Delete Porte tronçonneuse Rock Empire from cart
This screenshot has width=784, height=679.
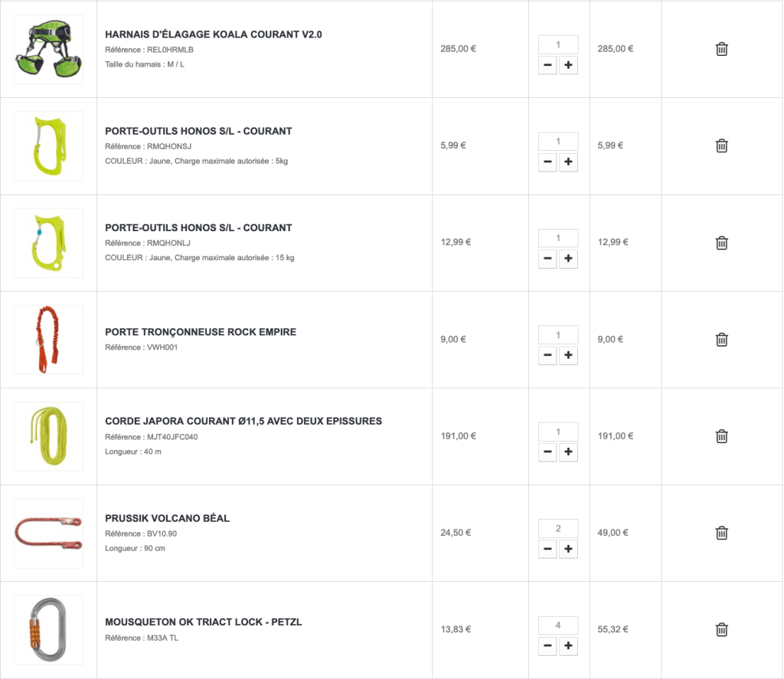click(721, 339)
